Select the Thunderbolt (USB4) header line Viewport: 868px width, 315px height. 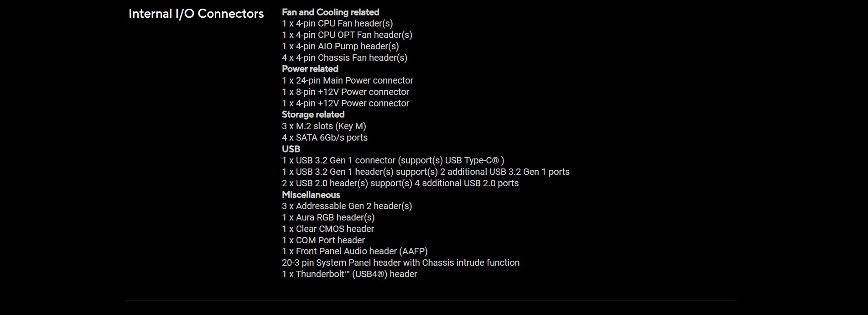(x=349, y=274)
